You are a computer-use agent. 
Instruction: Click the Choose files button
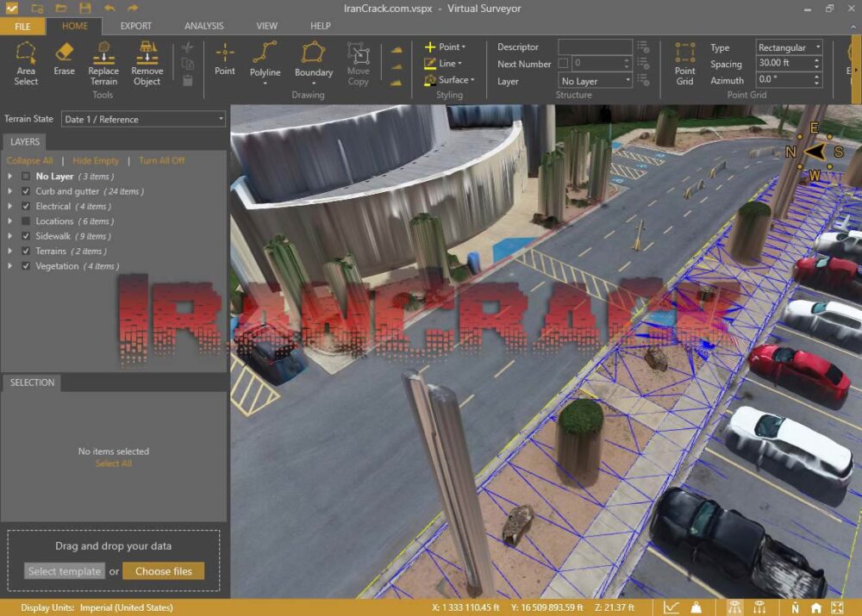pyautogui.click(x=163, y=570)
